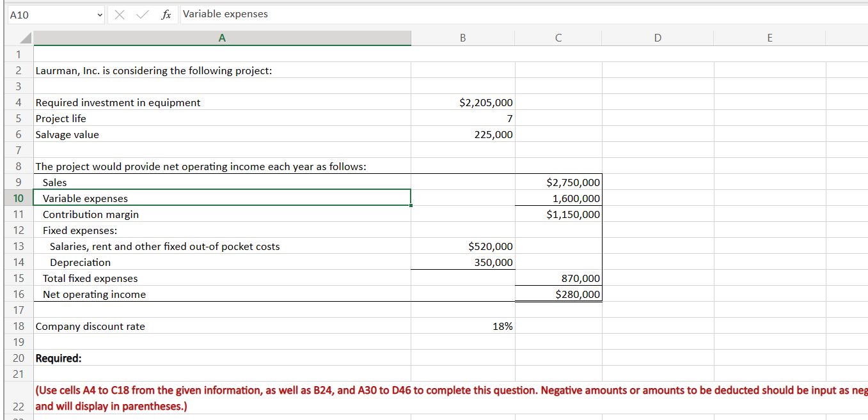Select column B header
The image size is (868, 420).
click(462, 38)
